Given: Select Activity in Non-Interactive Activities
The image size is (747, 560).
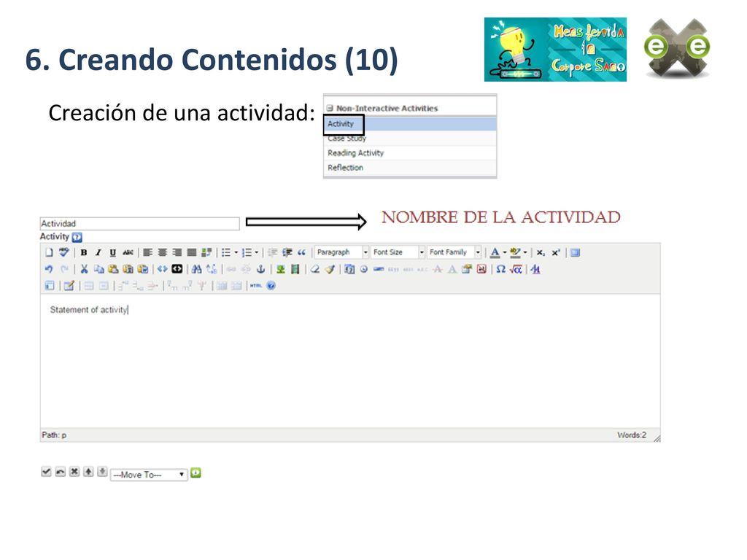Looking at the screenshot, I should coord(410,124).
